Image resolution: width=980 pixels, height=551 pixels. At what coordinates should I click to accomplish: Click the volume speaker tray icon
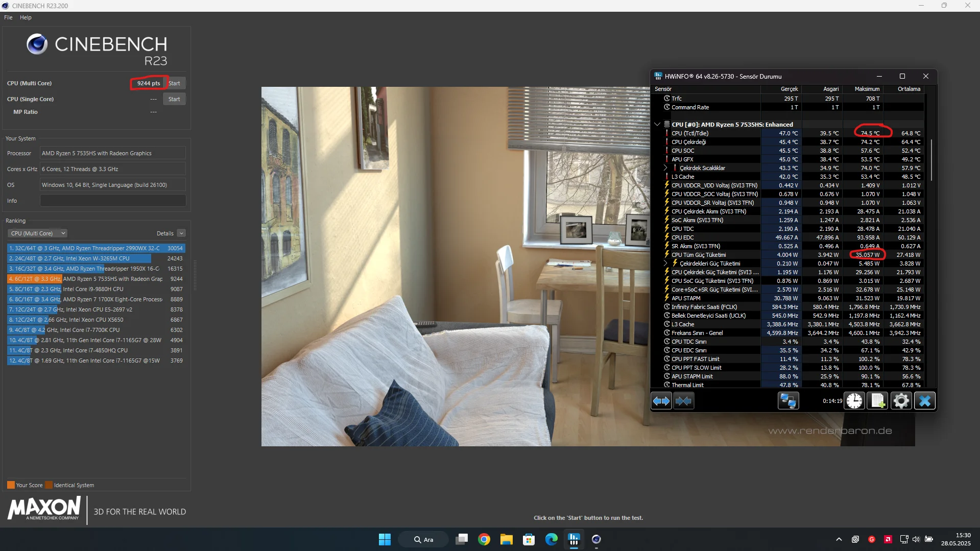(x=916, y=539)
